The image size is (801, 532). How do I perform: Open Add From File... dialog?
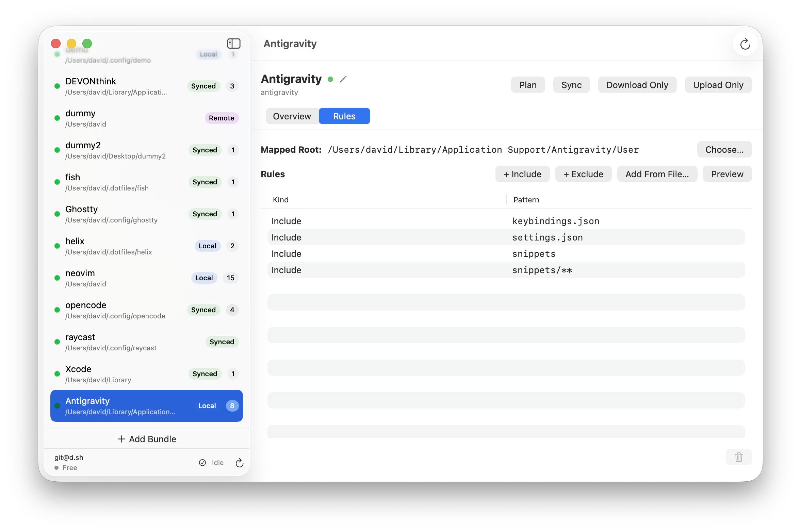657,174
